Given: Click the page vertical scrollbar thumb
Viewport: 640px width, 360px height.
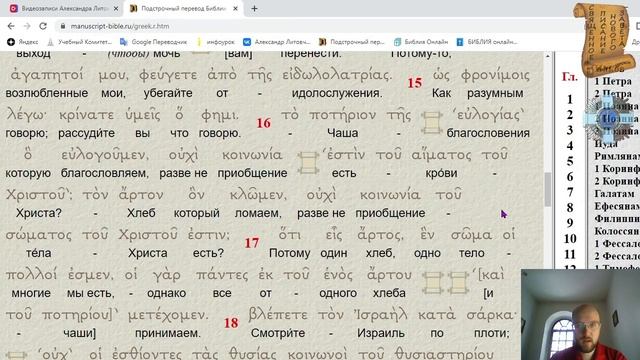Looking at the screenshot, I should pyautogui.click(x=548, y=189).
